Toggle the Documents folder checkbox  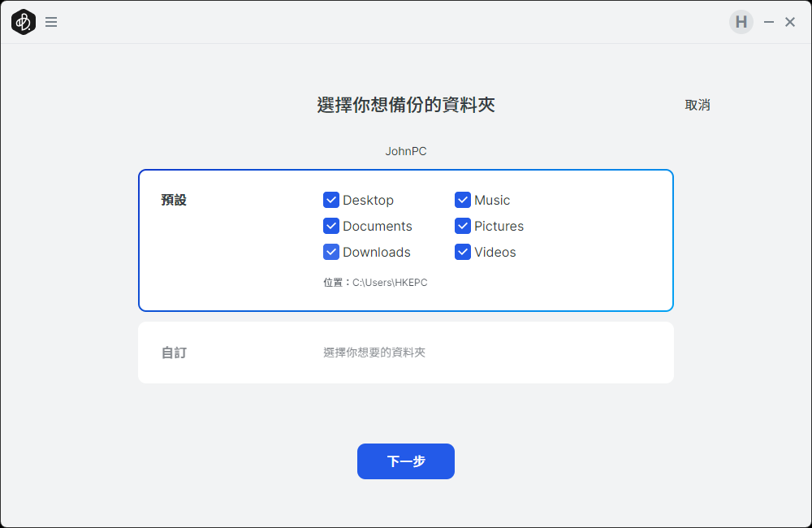click(x=331, y=226)
